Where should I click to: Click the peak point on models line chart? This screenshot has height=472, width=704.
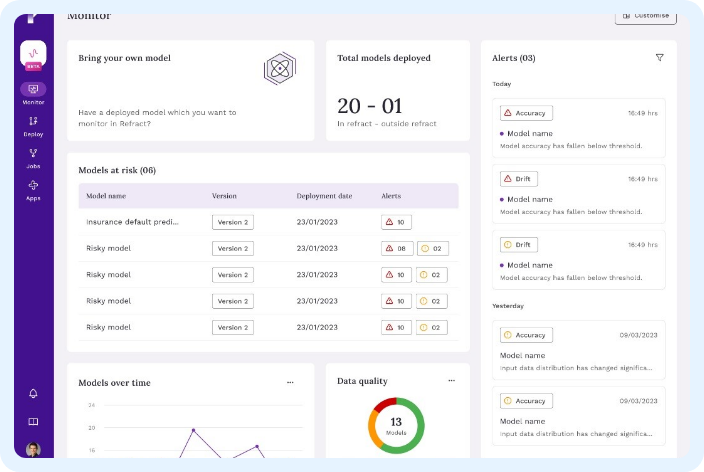194,430
